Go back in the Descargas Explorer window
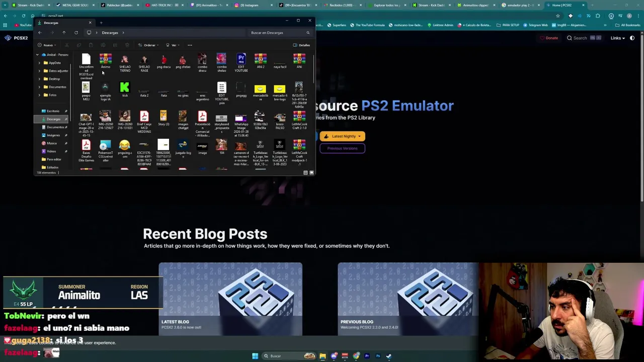 click(40, 33)
